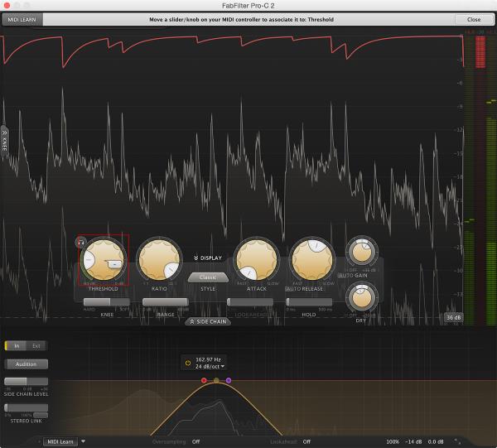Click the Auto Gain knob

pyautogui.click(x=361, y=251)
